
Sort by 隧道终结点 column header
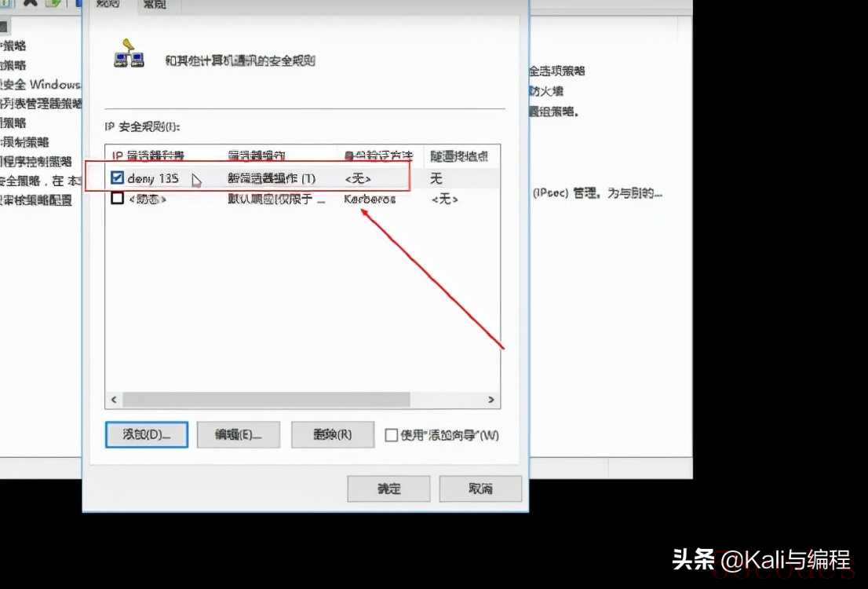[x=459, y=156]
